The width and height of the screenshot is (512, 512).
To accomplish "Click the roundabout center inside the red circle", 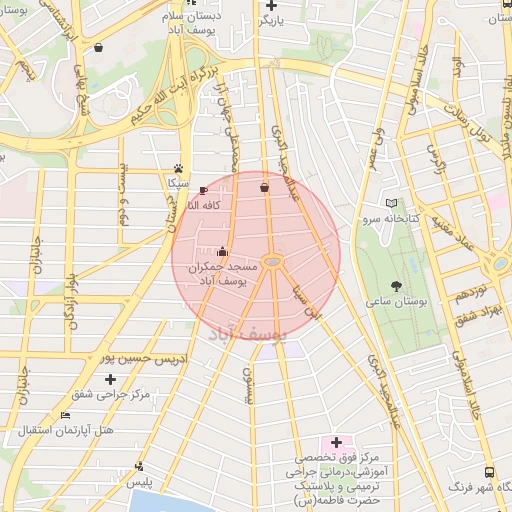I will (x=273, y=262).
